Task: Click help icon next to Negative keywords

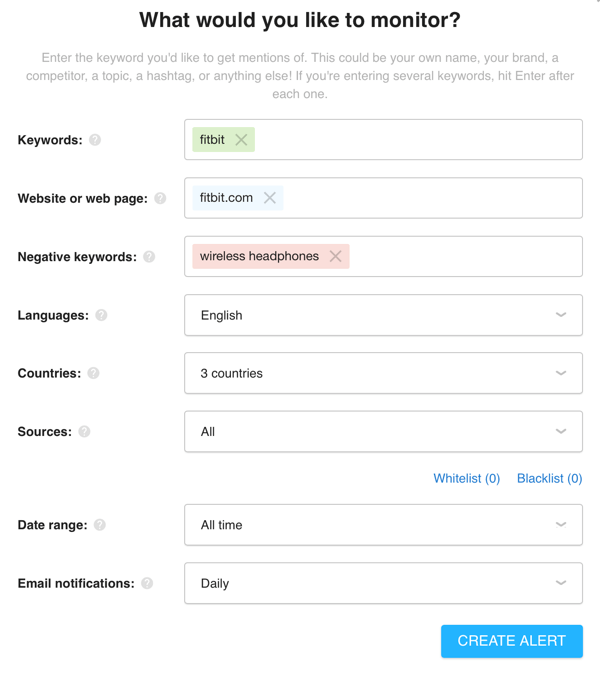Action: [x=149, y=257]
